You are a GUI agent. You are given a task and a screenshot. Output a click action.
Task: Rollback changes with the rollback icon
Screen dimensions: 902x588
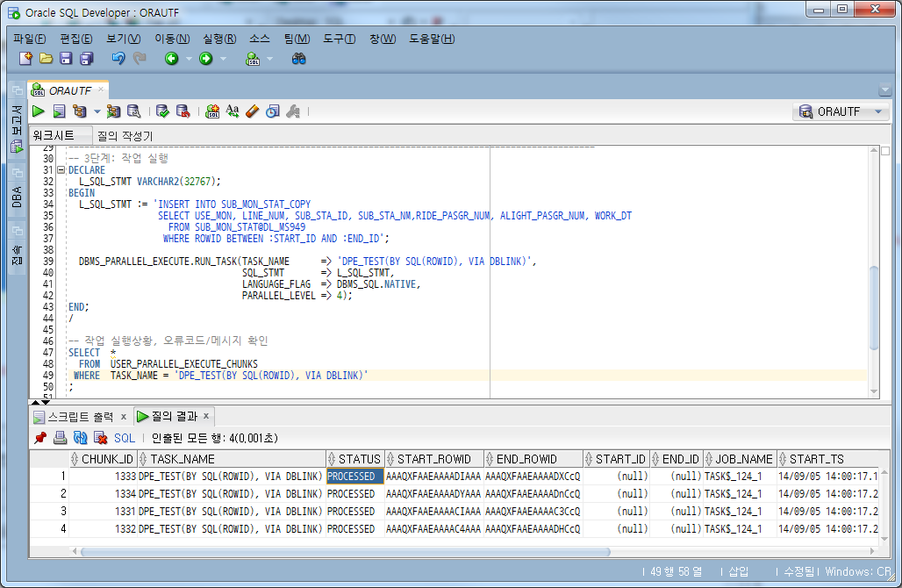coord(183,111)
